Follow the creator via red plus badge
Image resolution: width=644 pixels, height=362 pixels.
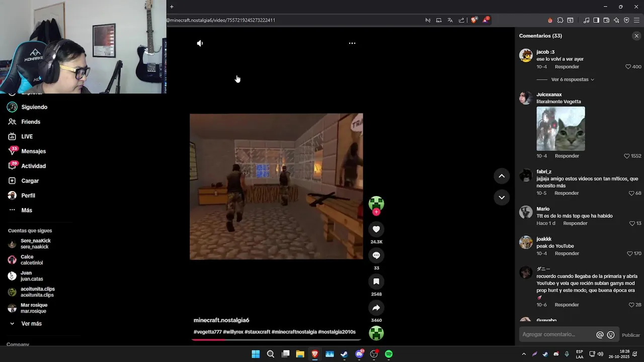tap(376, 212)
